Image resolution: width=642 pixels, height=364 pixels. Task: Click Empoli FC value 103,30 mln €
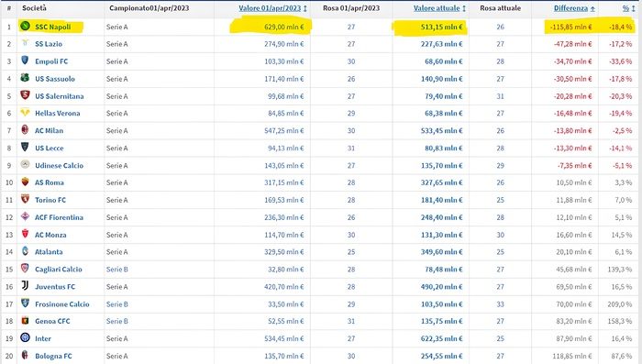pos(283,61)
